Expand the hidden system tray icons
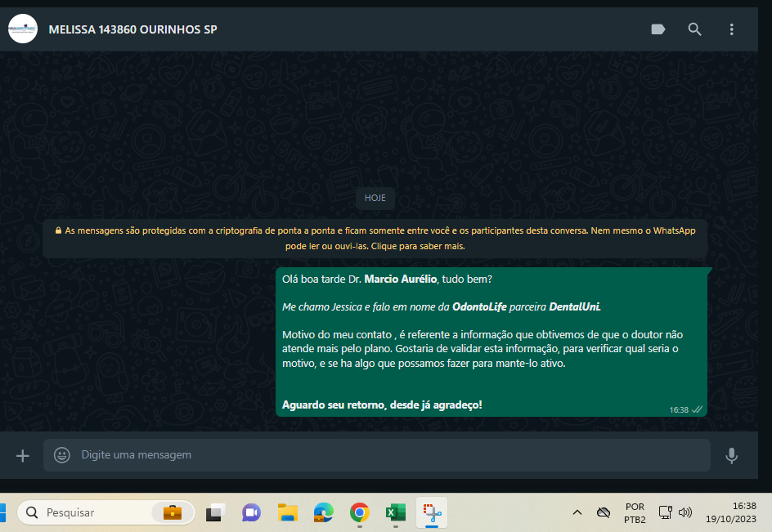The image size is (772, 532). [577, 512]
